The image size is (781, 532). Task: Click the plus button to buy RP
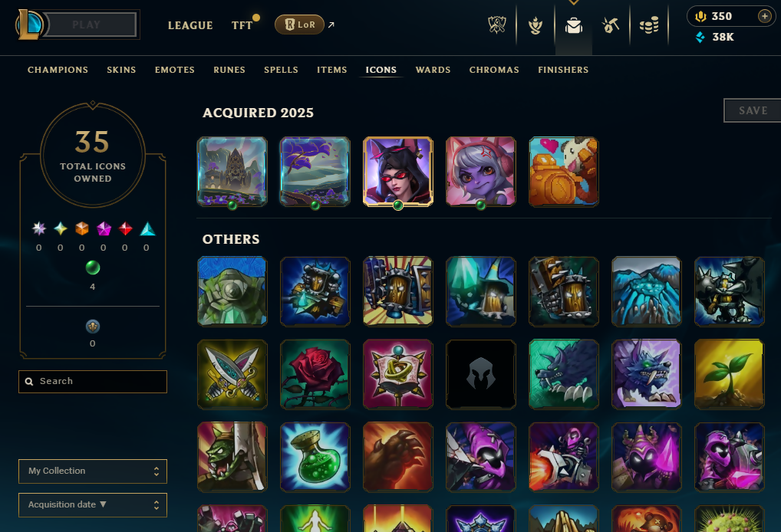click(765, 16)
